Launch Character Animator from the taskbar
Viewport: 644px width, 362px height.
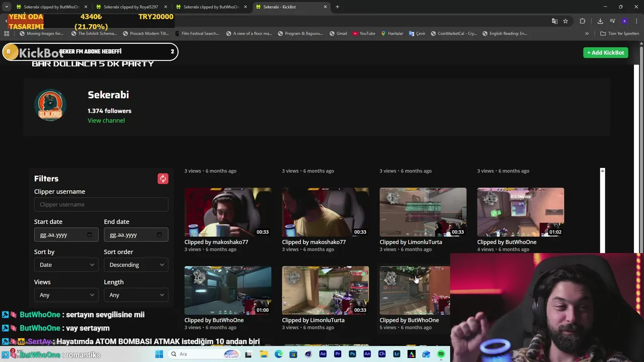(x=382, y=354)
